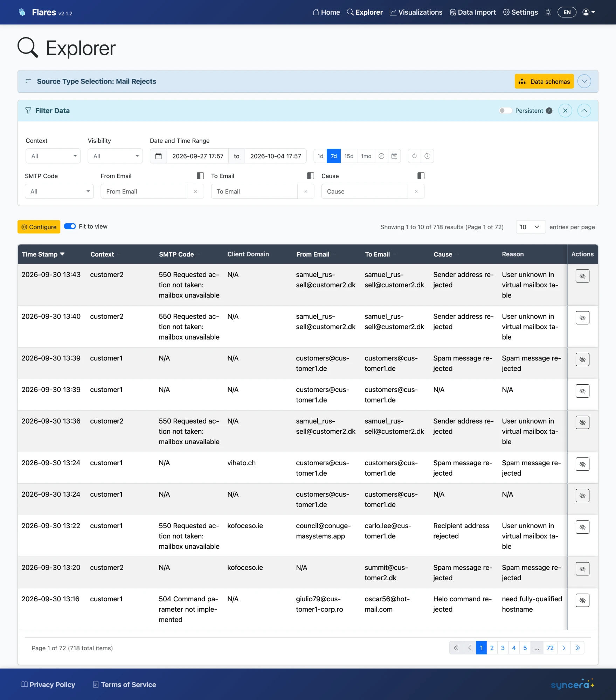Screen dimensions: 616x700
Task: Open Data Import in navigation
Action: coord(473,12)
